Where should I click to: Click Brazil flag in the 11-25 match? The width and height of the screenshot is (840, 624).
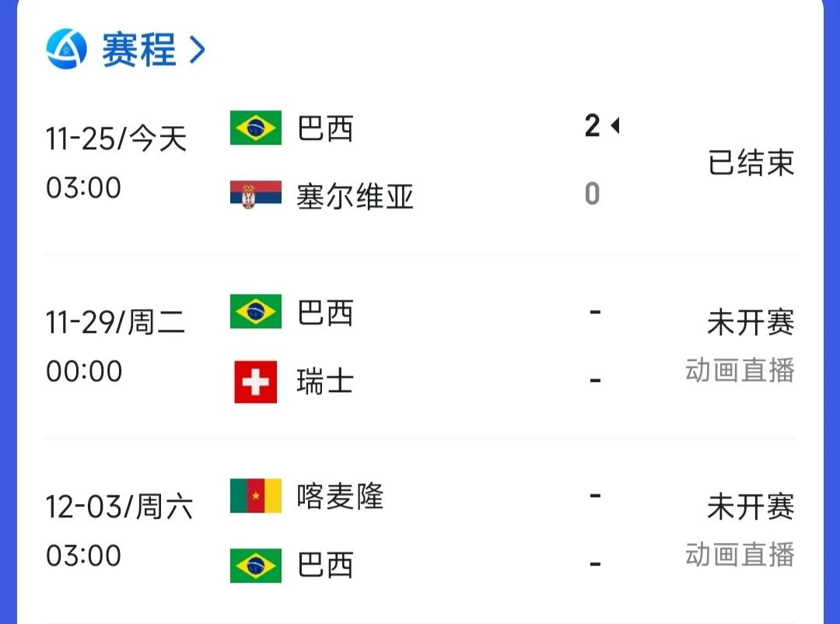(x=256, y=128)
